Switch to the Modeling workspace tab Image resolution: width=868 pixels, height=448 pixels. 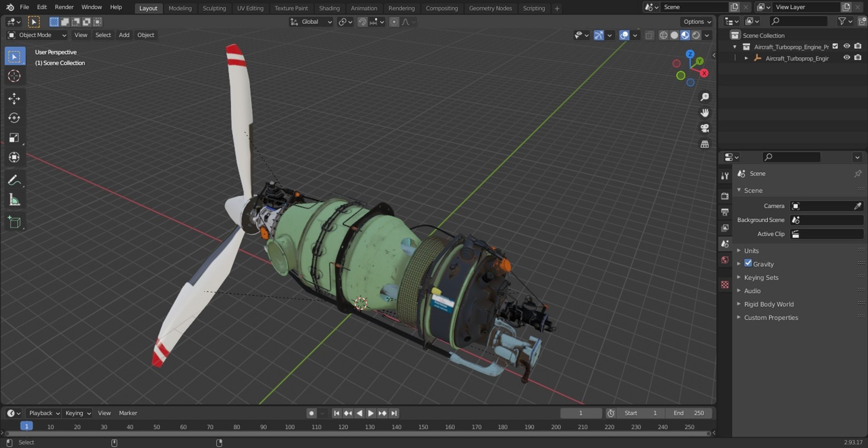[180, 8]
